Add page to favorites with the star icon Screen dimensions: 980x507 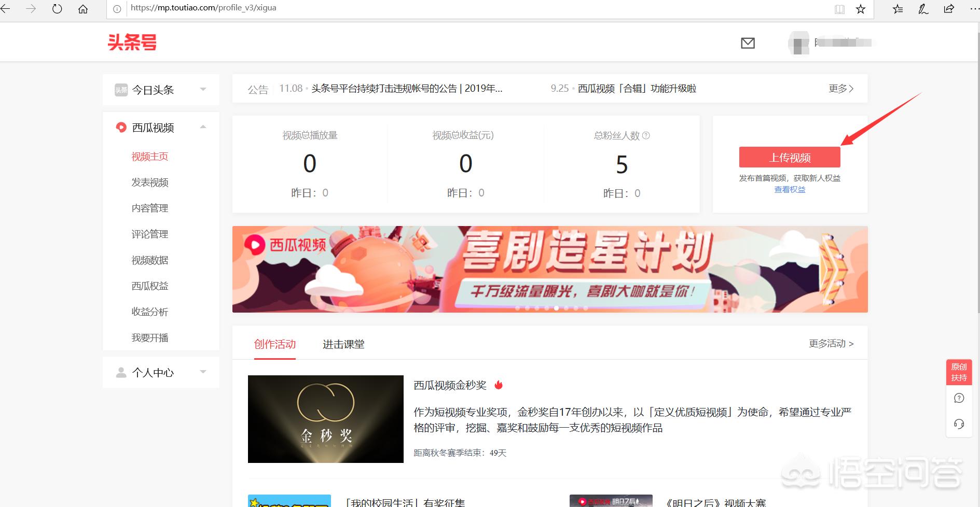click(x=861, y=9)
